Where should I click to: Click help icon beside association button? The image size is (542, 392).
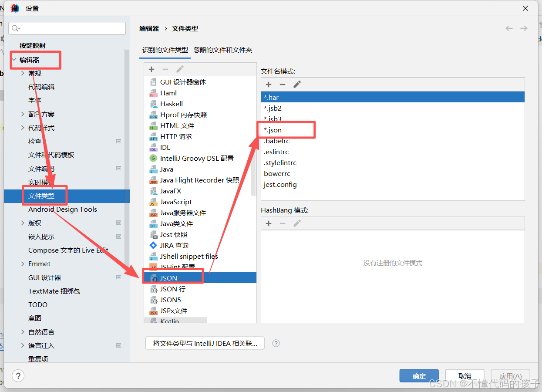click(x=276, y=343)
